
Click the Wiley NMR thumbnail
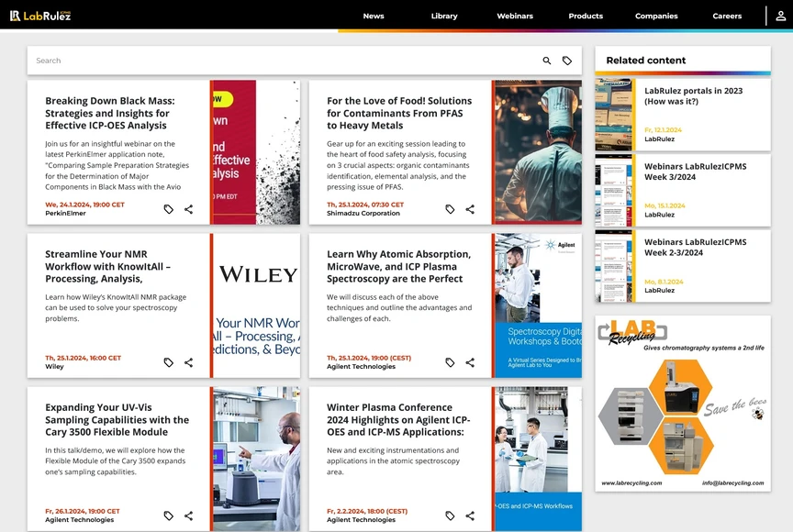(256, 305)
